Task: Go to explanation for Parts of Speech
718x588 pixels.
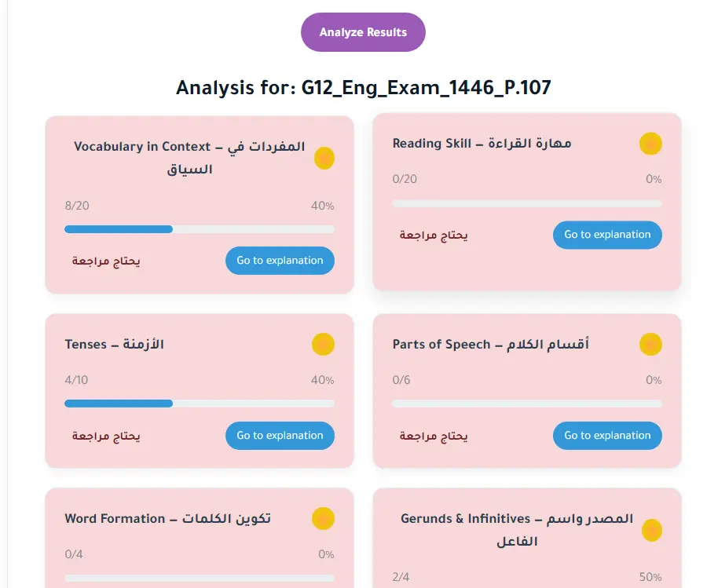Action: pos(607,436)
